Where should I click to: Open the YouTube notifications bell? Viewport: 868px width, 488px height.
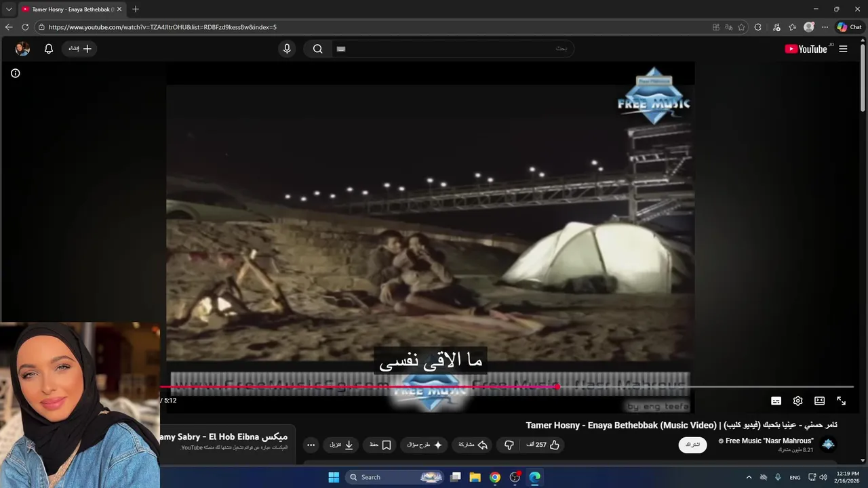[x=49, y=49]
